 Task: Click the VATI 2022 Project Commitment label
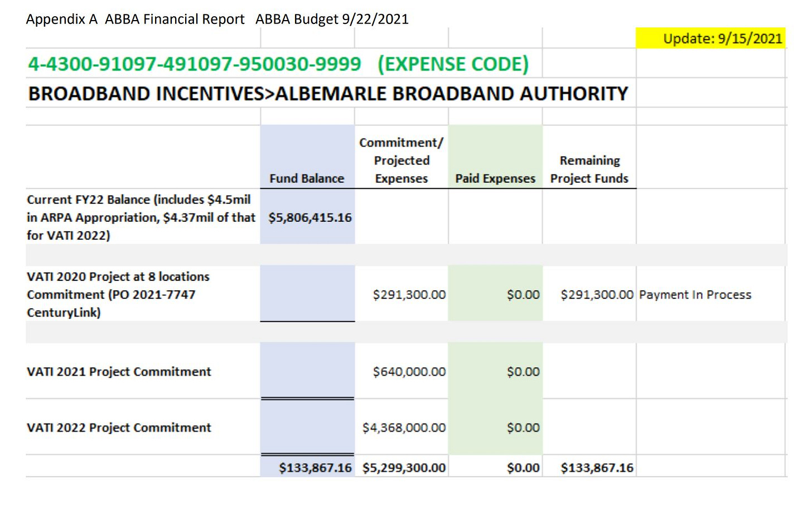[x=119, y=427]
